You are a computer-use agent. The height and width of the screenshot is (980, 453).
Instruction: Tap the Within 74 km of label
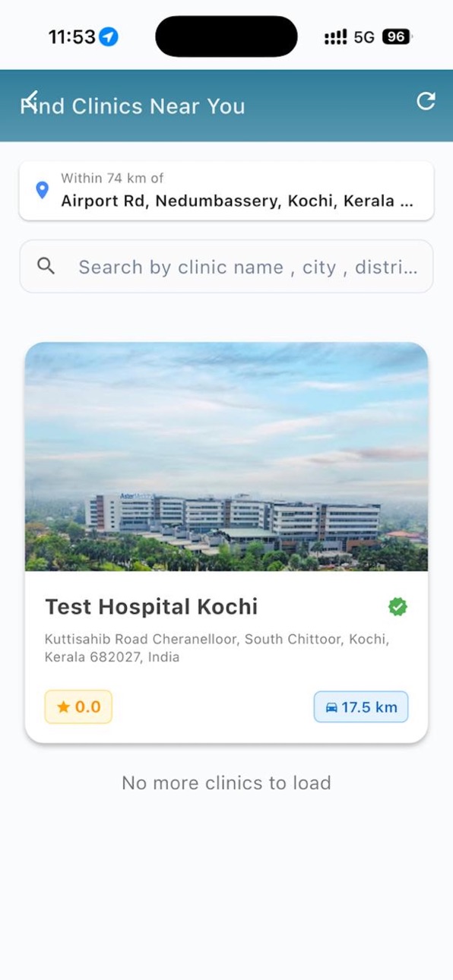point(112,178)
